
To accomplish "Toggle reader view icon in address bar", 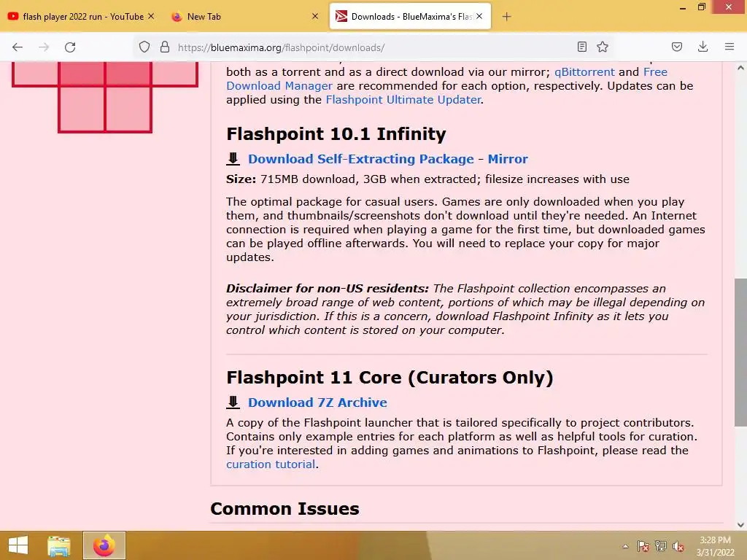I will tap(581, 47).
